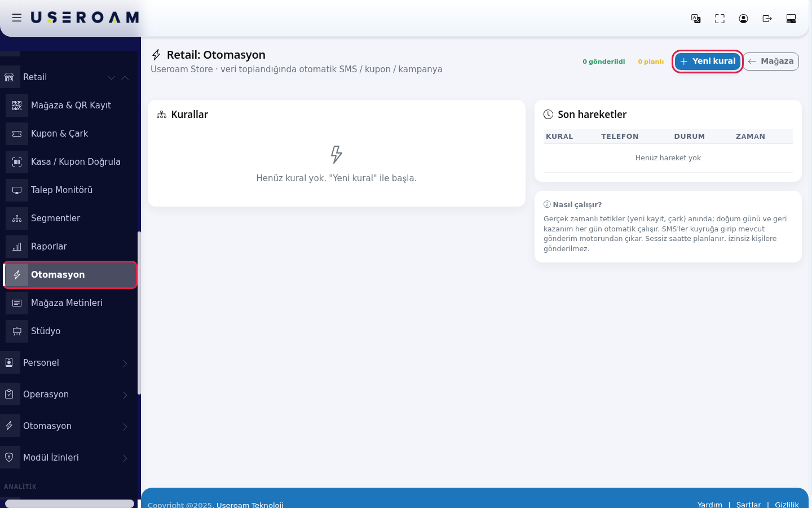This screenshot has height=508, width=812.
Task: Click the horizontal scrollbar at the sidebar bottom
Action: tap(69, 503)
